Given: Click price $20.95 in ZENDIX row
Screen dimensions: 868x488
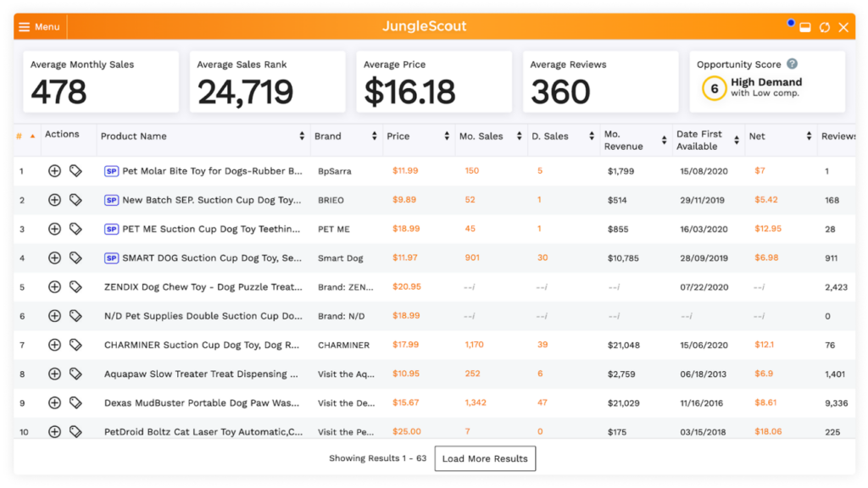Looking at the screenshot, I should (x=407, y=286).
